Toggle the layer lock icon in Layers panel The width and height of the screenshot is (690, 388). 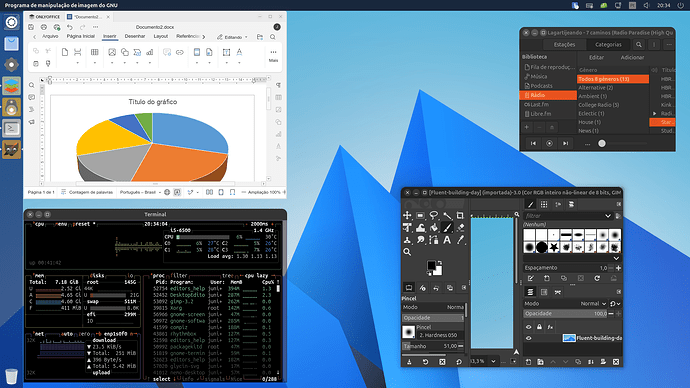tap(539, 327)
